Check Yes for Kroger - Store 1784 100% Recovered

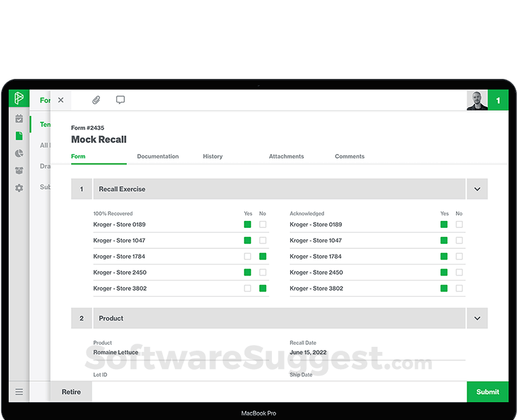(x=247, y=256)
